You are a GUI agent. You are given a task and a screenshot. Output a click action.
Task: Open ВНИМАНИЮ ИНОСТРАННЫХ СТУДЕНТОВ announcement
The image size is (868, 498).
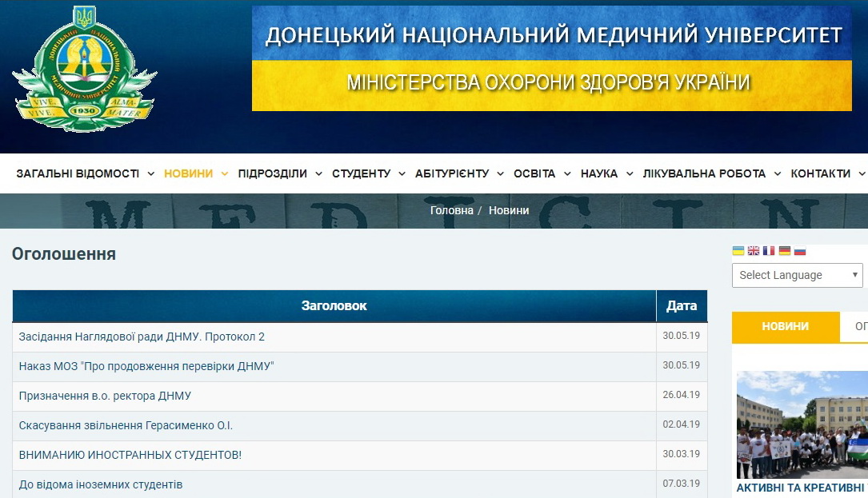(x=130, y=455)
